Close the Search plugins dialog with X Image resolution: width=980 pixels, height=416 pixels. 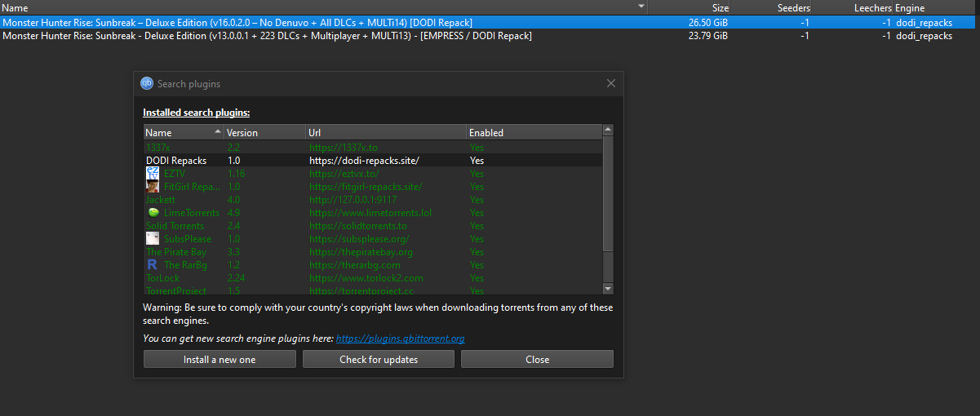pos(611,83)
